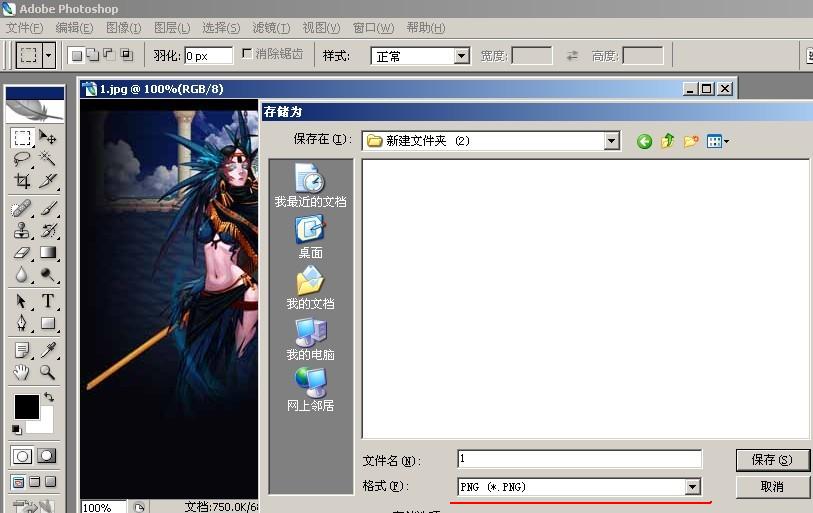This screenshot has width=813, height=513.
Task: Reset default foreground and background colors
Action: (17, 429)
